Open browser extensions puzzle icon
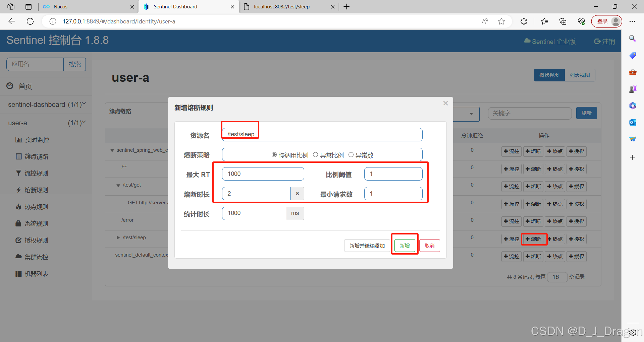The image size is (644, 342). tap(524, 21)
